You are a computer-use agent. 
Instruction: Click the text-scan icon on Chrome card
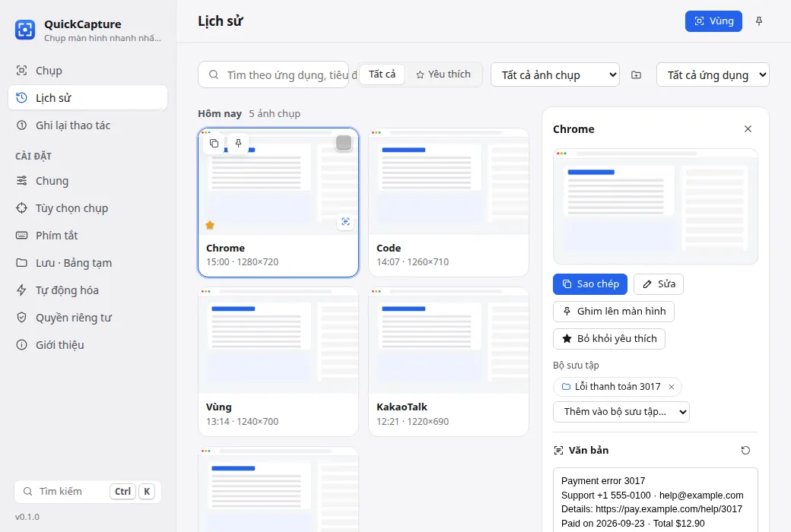tap(345, 222)
